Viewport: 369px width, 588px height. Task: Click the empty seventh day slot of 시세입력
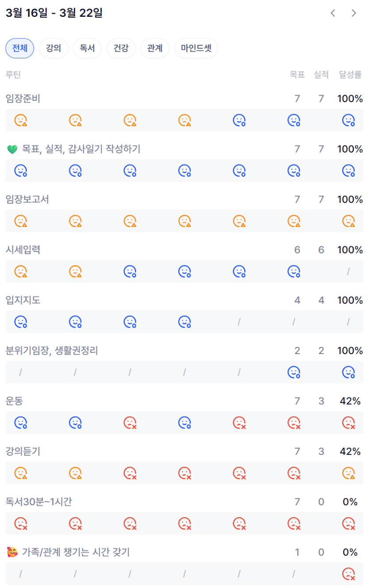tap(349, 271)
